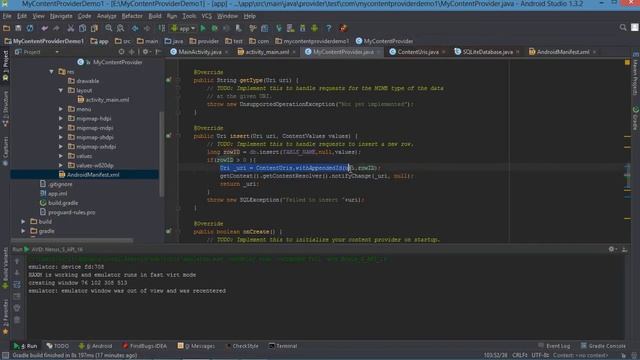Expand the mipmap-hdpi folder

click(x=61, y=118)
